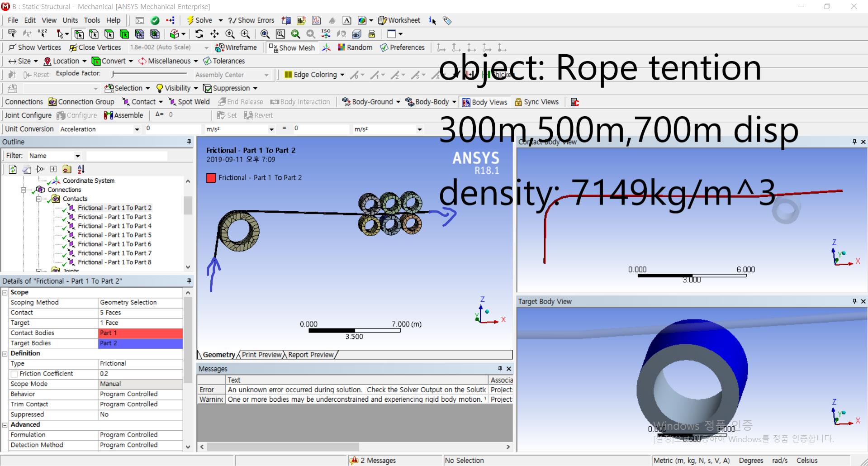Open the Edge Coloring dropdown
Viewport: 868px width, 466px height.
click(x=342, y=75)
